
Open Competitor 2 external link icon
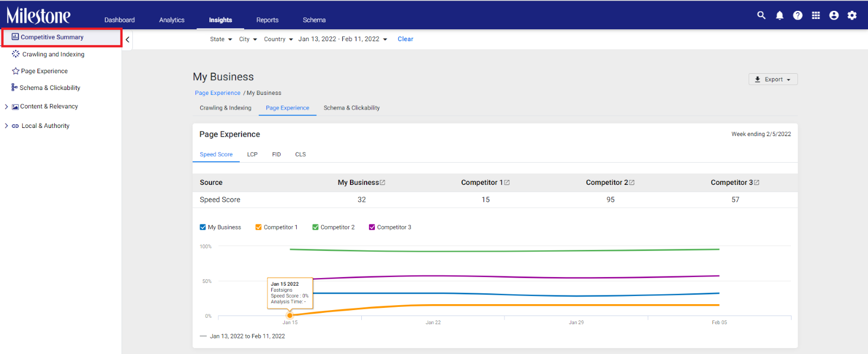(x=631, y=183)
